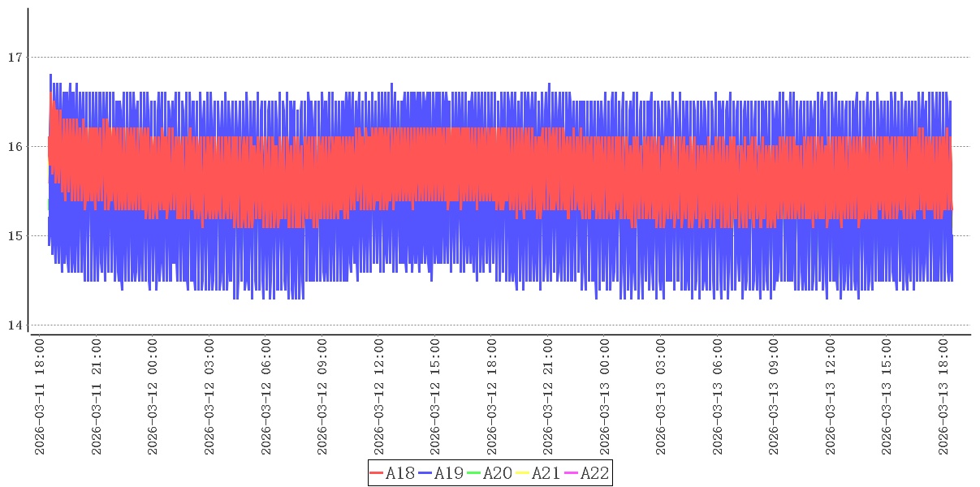Click the y-axis value 16 label
This screenshot has width=980, height=487.
[13, 147]
